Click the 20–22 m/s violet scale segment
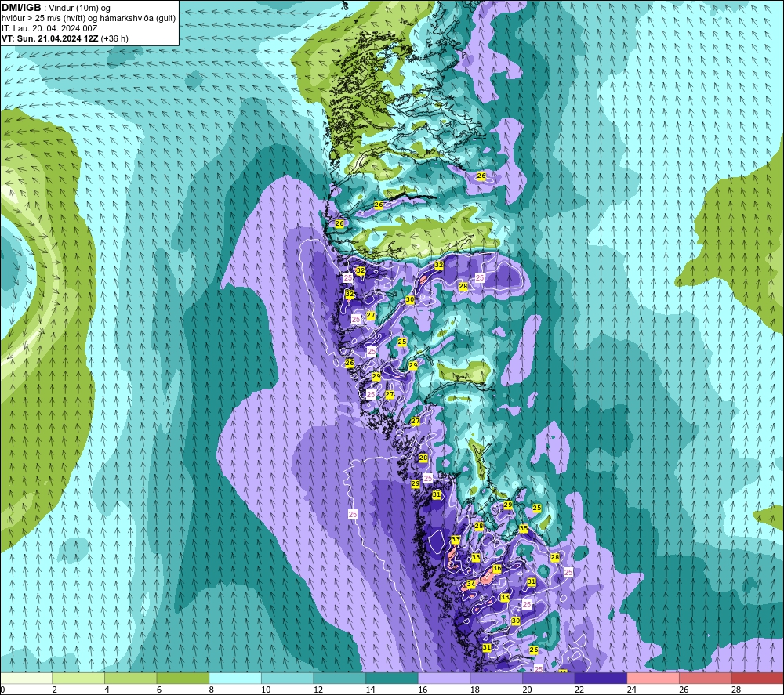 coord(549,678)
